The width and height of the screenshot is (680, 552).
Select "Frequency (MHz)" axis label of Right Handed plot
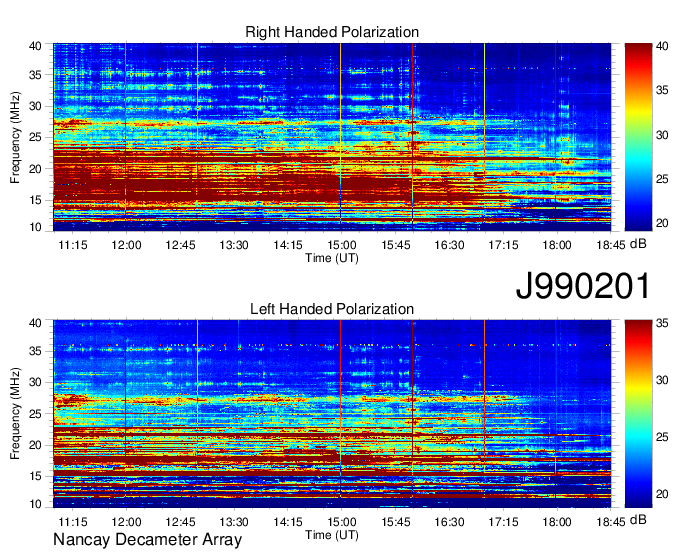[15, 137]
